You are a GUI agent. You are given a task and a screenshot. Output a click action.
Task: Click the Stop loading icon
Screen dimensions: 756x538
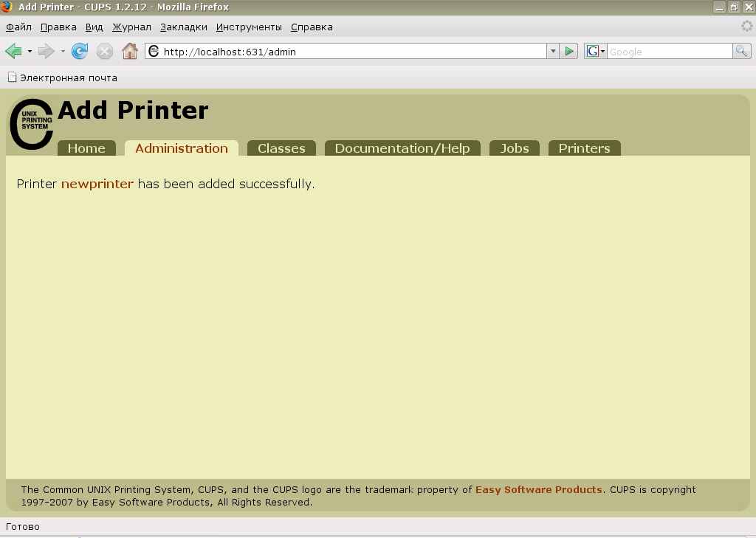tap(105, 51)
